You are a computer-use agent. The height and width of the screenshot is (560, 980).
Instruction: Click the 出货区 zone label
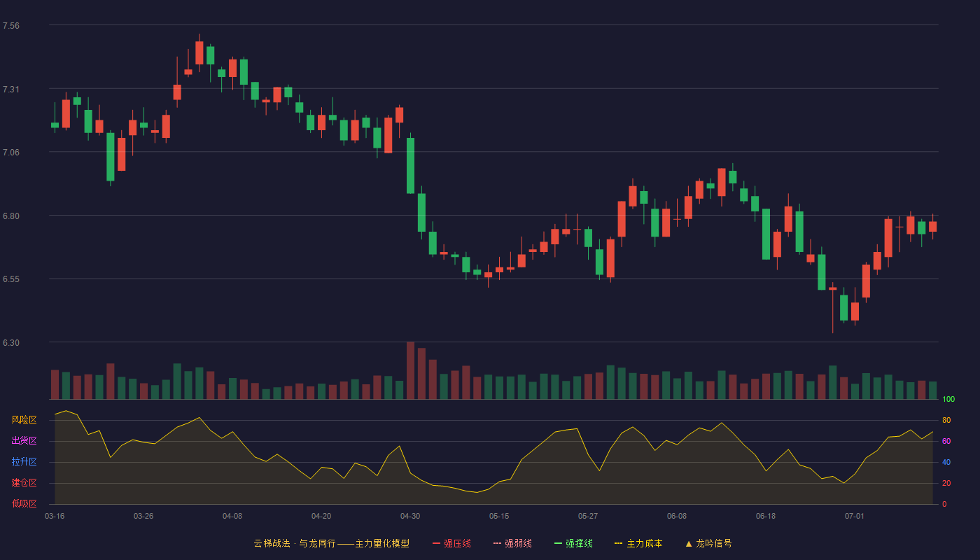tap(24, 441)
